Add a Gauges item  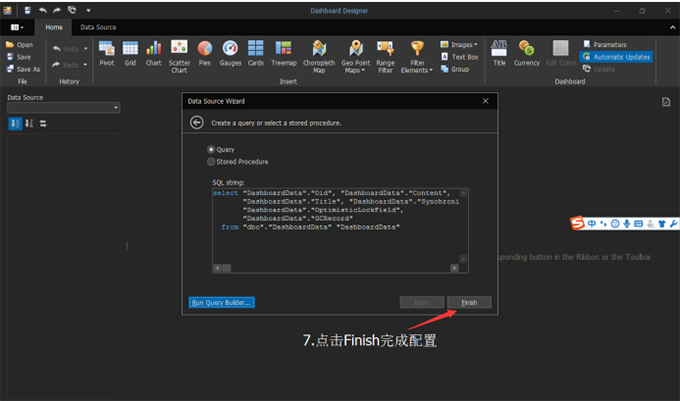pos(231,53)
